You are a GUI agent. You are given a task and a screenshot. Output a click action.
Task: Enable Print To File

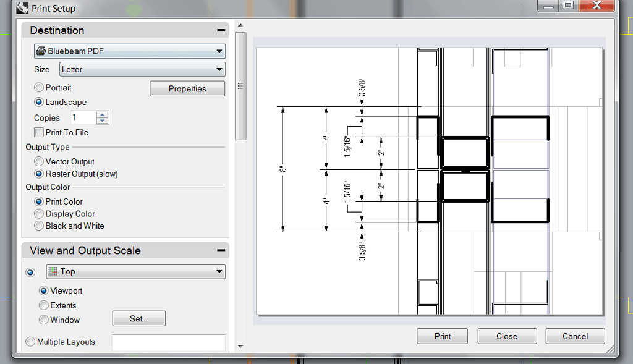[x=38, y=132]
